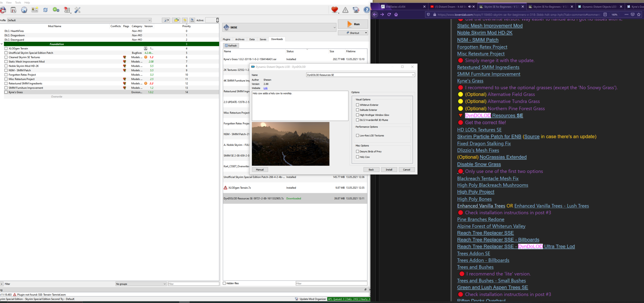Toggle the Holy Cow checkbox
644x303 pixels.
tap(358, 157)
